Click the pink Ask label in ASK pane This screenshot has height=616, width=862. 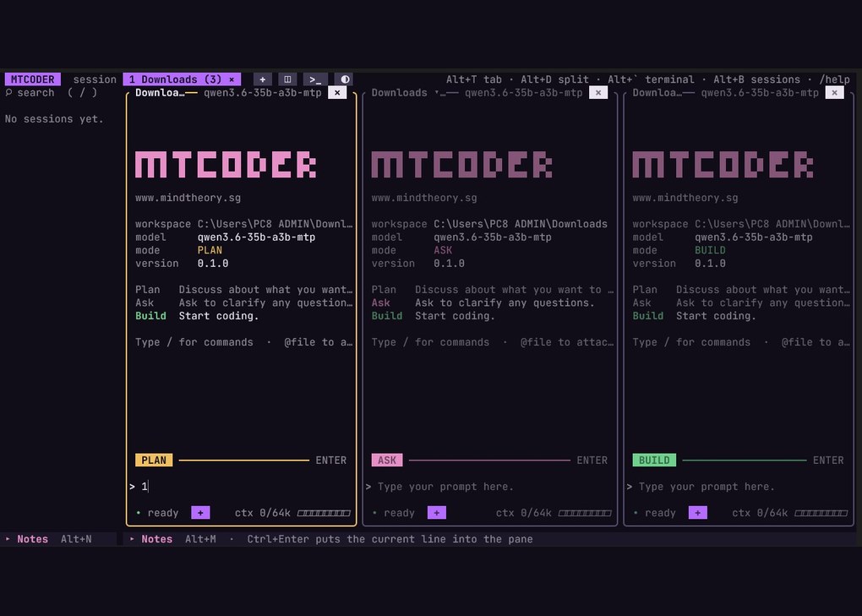coord(381,303)
